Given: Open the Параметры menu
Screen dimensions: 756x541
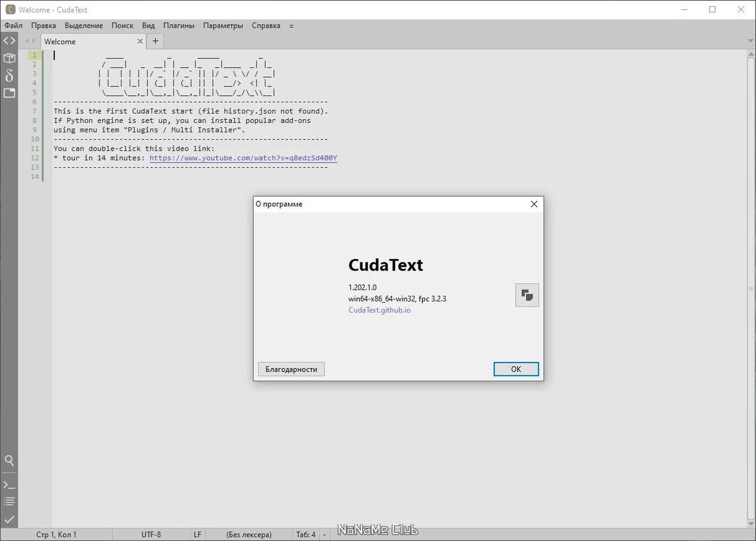Looking at the screenshot, I should point(223,26).
